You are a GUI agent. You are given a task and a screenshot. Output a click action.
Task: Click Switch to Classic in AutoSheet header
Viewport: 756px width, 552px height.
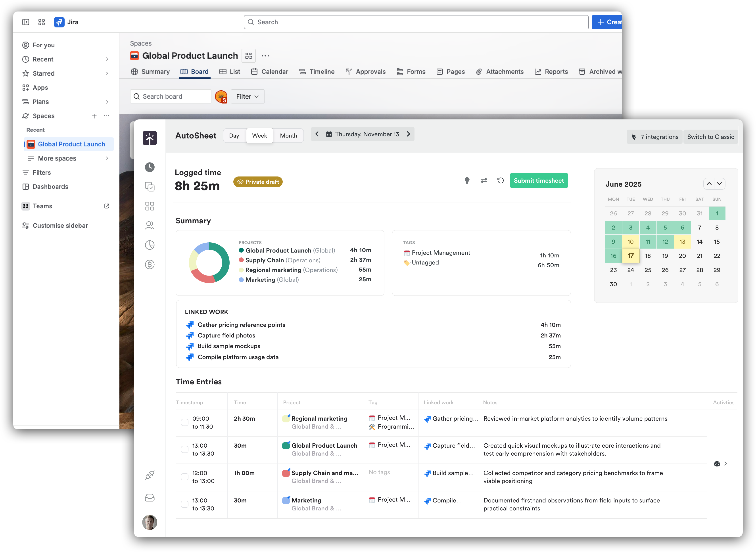coord(710,137)
